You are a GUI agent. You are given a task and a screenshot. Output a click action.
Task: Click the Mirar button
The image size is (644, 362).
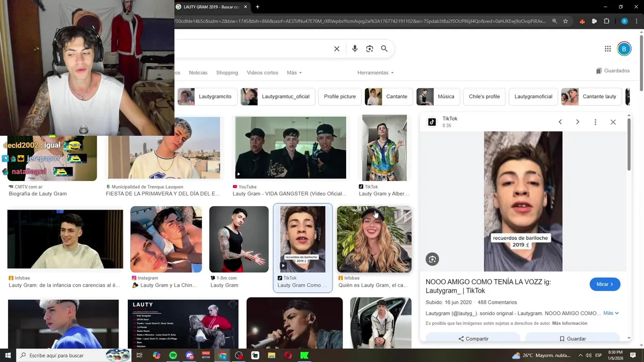point(605,284)
